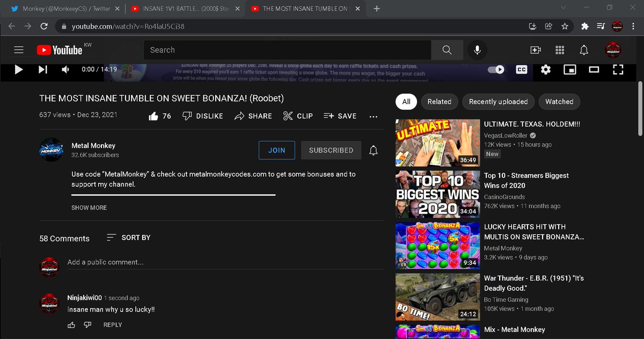
Task: Open Chrome three-dot menu
Action: (x=633, y=26)
